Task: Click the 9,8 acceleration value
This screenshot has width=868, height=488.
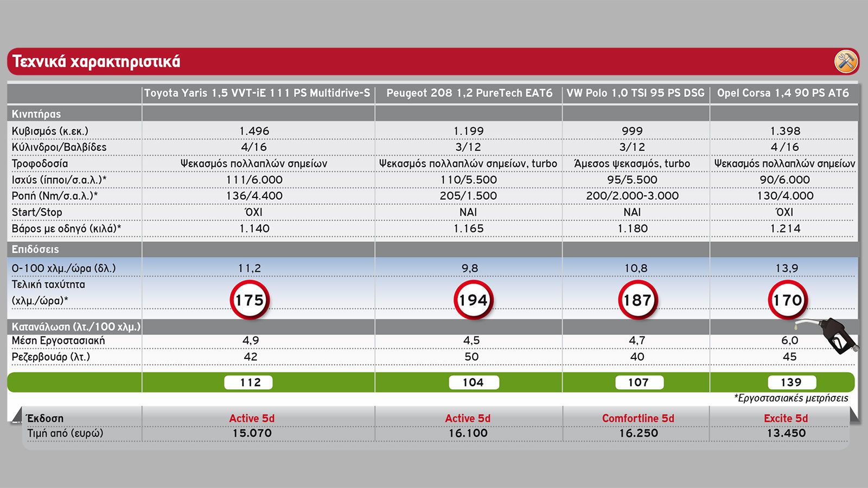Action: coord(470,268)
